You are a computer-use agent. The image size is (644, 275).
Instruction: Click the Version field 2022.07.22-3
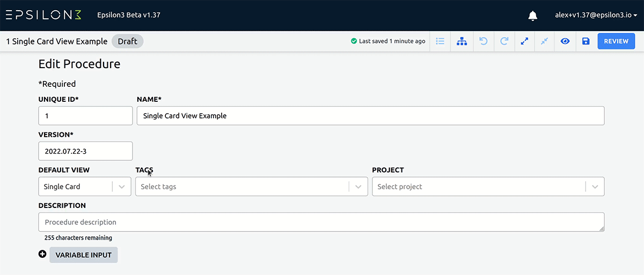pos(85,151)
